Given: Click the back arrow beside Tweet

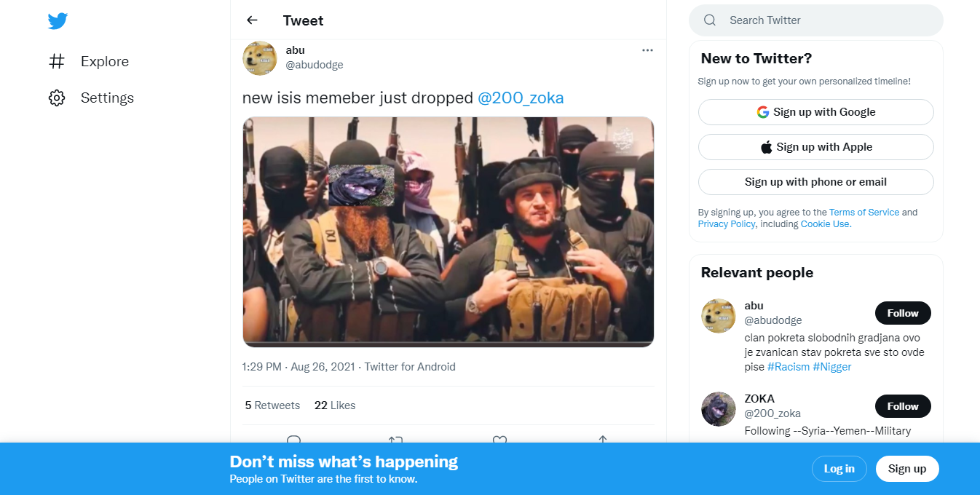Looking at the screenshot, I should [252, 20].
